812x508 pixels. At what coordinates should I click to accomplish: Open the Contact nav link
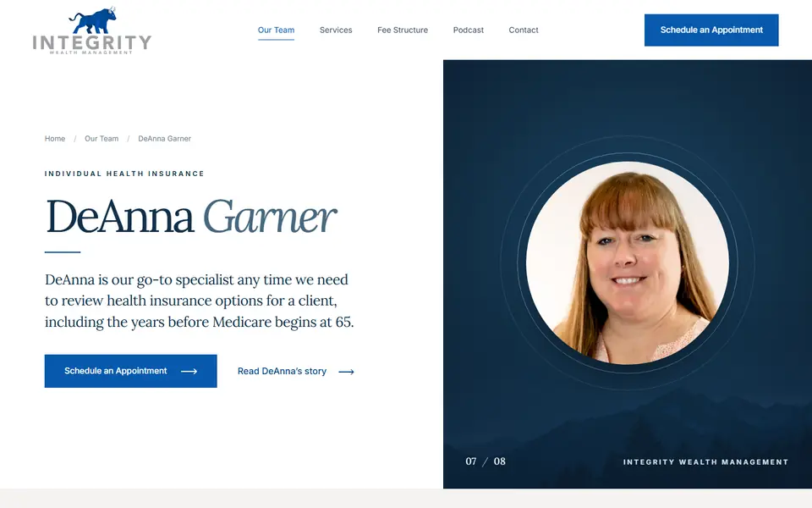coord(523,30)
